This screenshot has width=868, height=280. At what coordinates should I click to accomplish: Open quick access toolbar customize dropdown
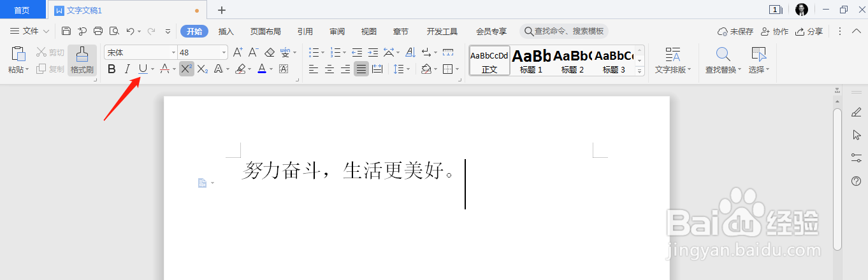tap(168, 31)
